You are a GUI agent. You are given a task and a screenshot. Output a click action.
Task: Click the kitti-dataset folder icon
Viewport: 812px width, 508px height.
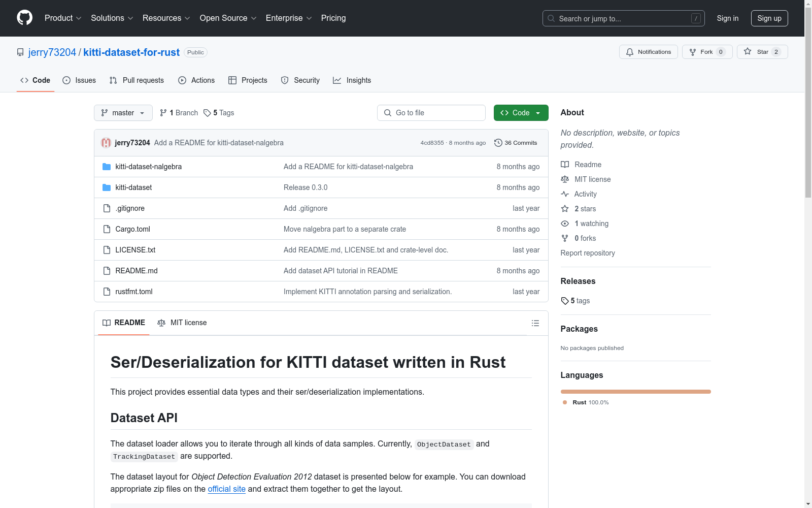(x=107, y=187)
